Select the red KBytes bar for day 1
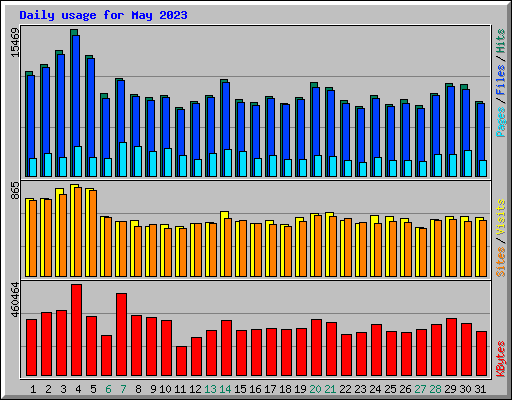512x400 pixels. pyautogui.click(x=31, y=348)
